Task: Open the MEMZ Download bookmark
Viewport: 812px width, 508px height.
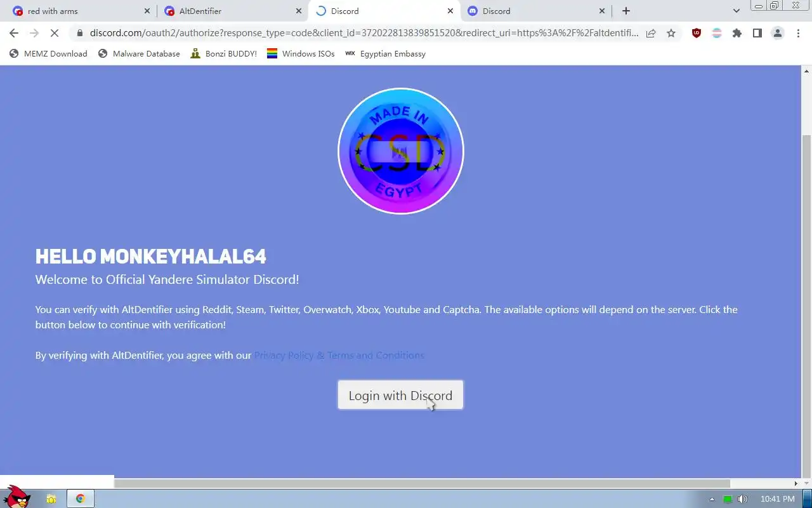Action: [48, 53]
